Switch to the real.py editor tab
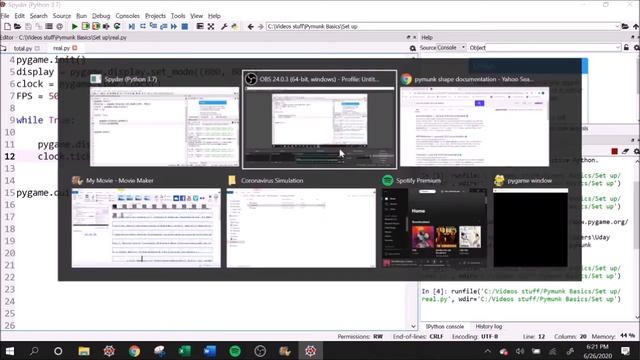The height and width of the screenshot is (360, 640). pyautogui.click(x=61, y=48)
